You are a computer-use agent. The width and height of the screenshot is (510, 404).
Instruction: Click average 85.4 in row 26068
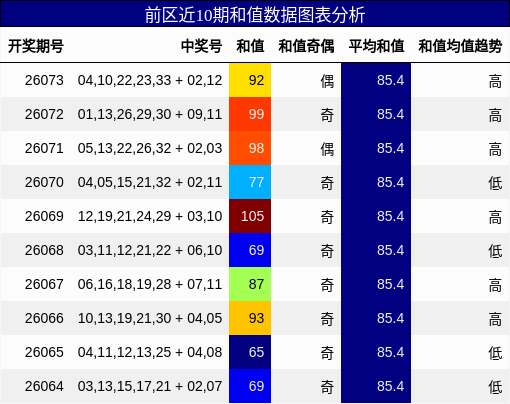tap(390, 250)
